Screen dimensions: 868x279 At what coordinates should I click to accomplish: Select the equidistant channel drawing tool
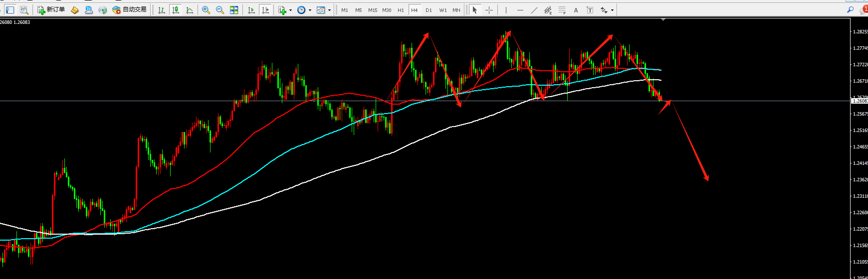tap(548, 10)
